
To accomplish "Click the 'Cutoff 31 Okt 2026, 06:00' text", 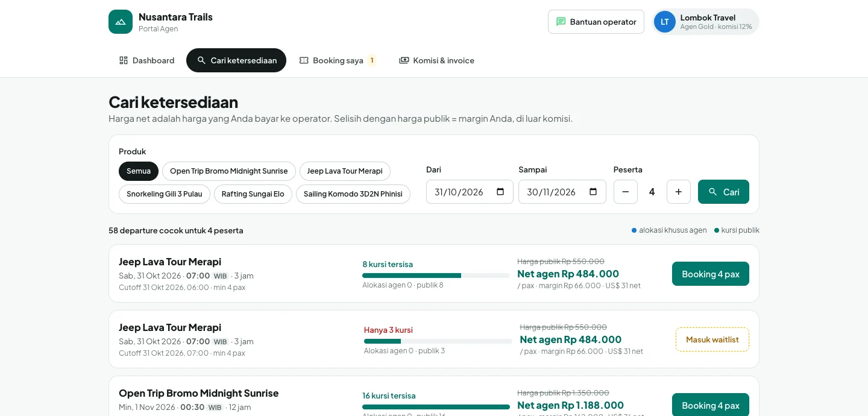I will coord(163,288).
